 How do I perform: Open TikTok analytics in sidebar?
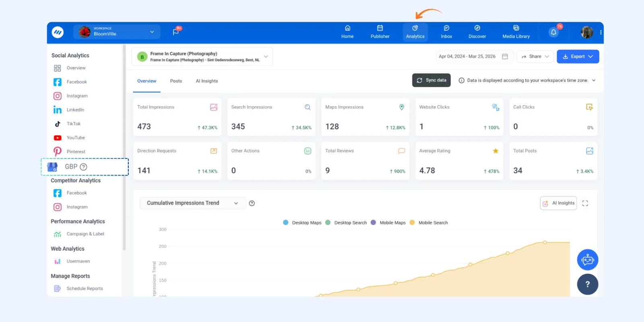73,124
